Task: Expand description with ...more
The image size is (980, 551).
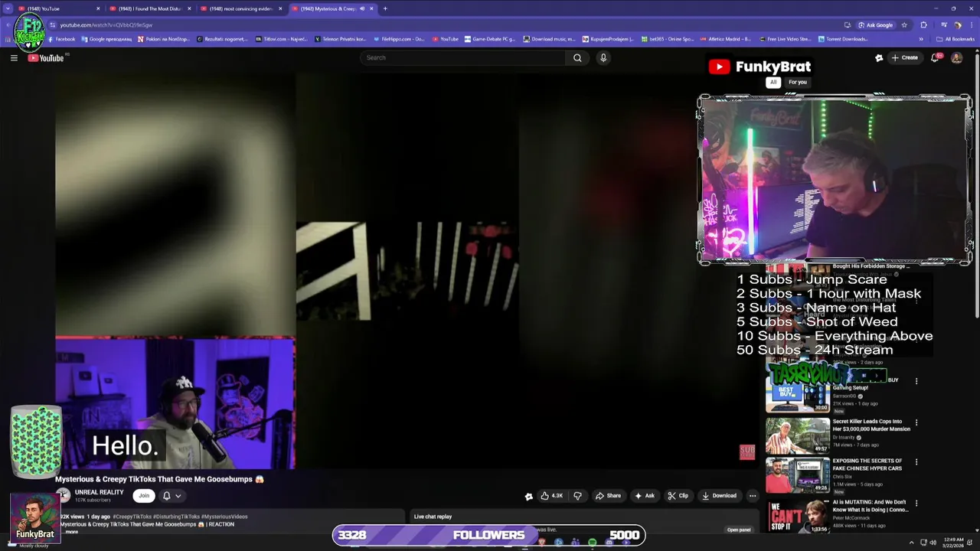Action: [71, 531]
